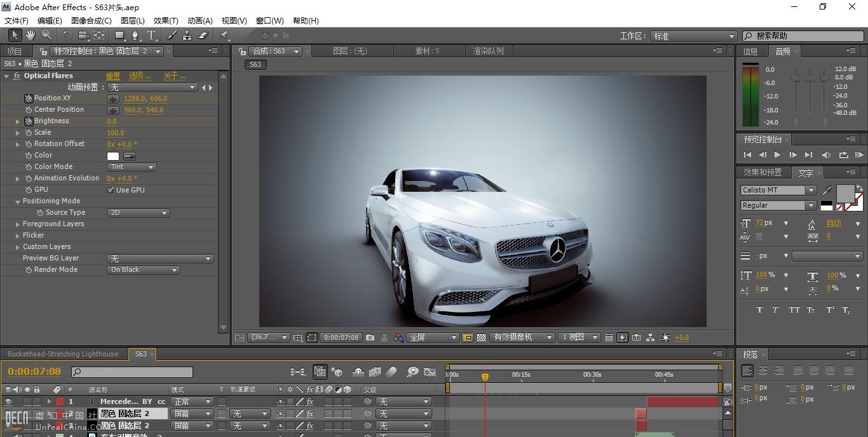Select the Zoom magnifier tool
The height and width of the screenshot is (437, 868).
[x=47, y=36]
